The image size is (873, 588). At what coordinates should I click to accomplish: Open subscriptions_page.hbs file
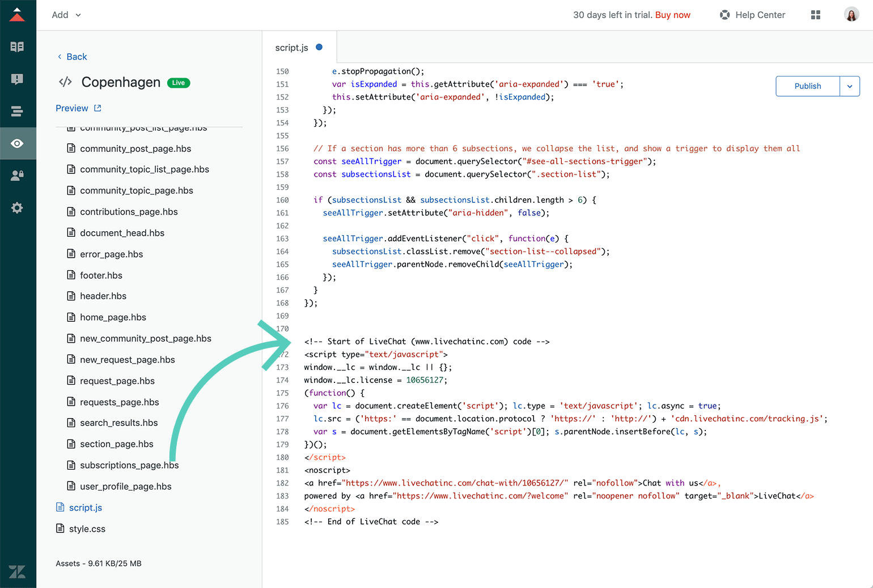click(129, 465)
